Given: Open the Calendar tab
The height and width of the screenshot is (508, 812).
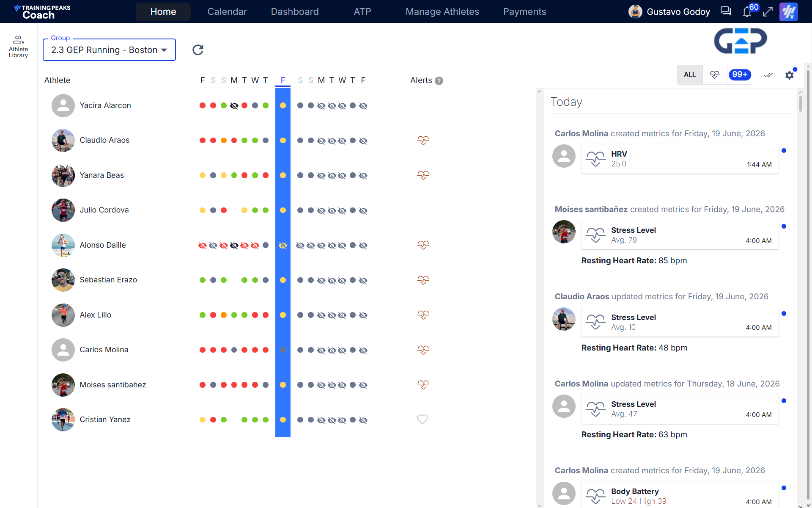Looking at the screenshot, I should (x=227, y=11).
